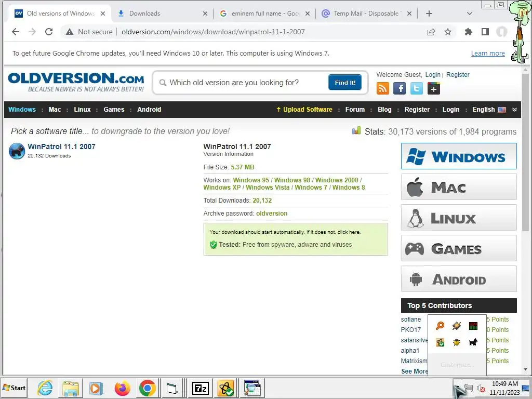Click the large Games category button
The height and width of the screenshot is (399, 532).
coord(459,248)
